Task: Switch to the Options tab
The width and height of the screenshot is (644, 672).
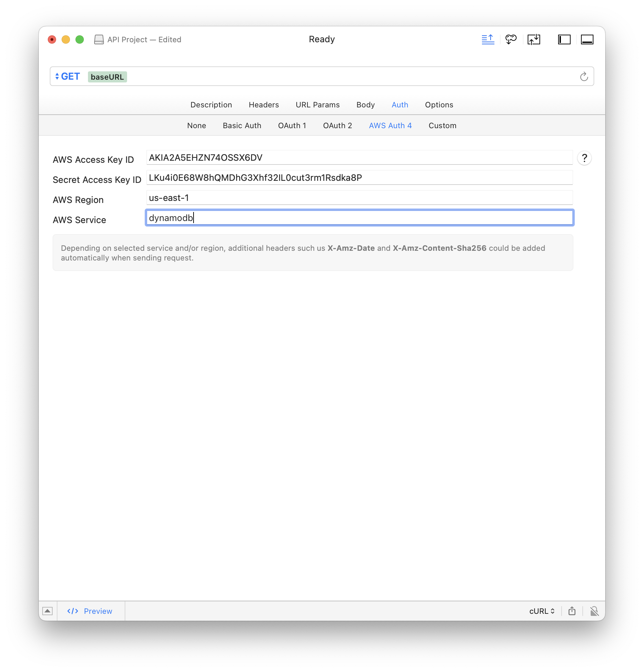Action: tap(439, 105)
